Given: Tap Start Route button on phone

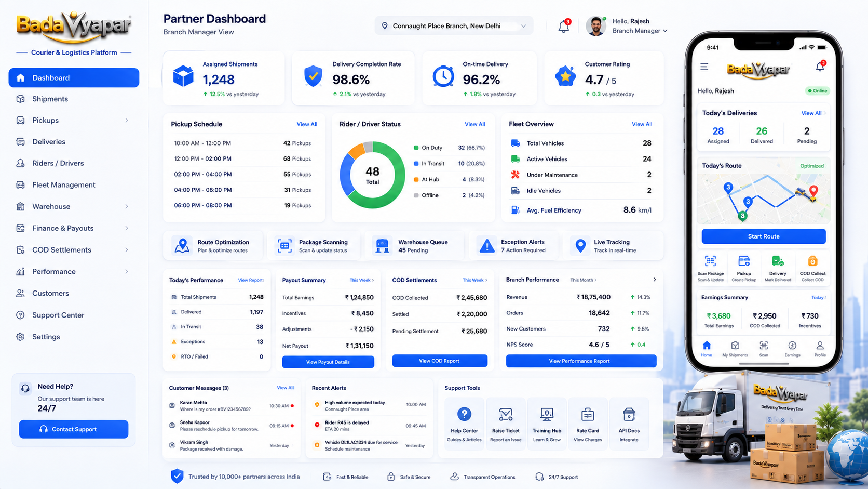Looking at the screenshot, I should point(764,236).
